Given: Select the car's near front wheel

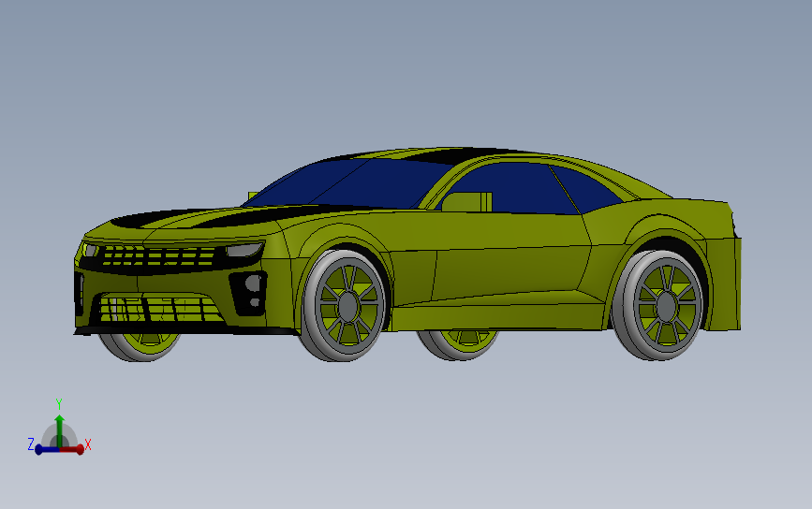Looking at the screenshot, I should point(344,305).
